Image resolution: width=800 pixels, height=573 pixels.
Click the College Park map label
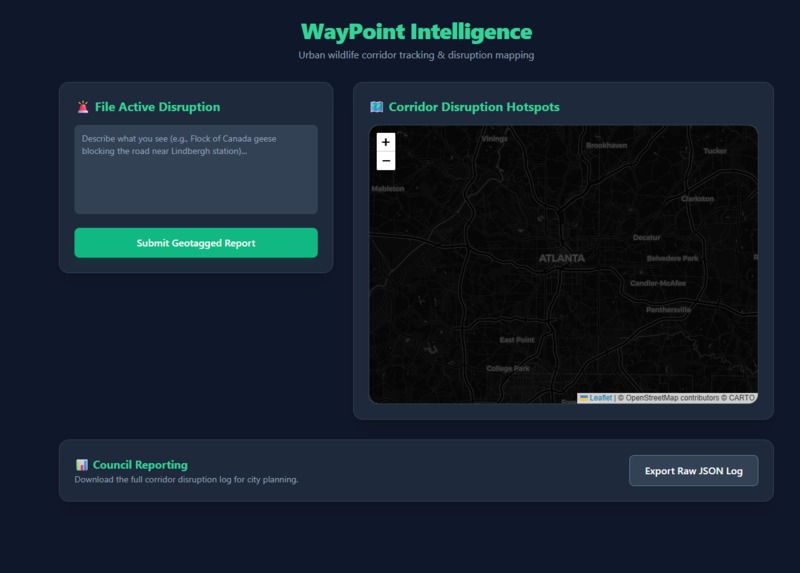point(508,368)
